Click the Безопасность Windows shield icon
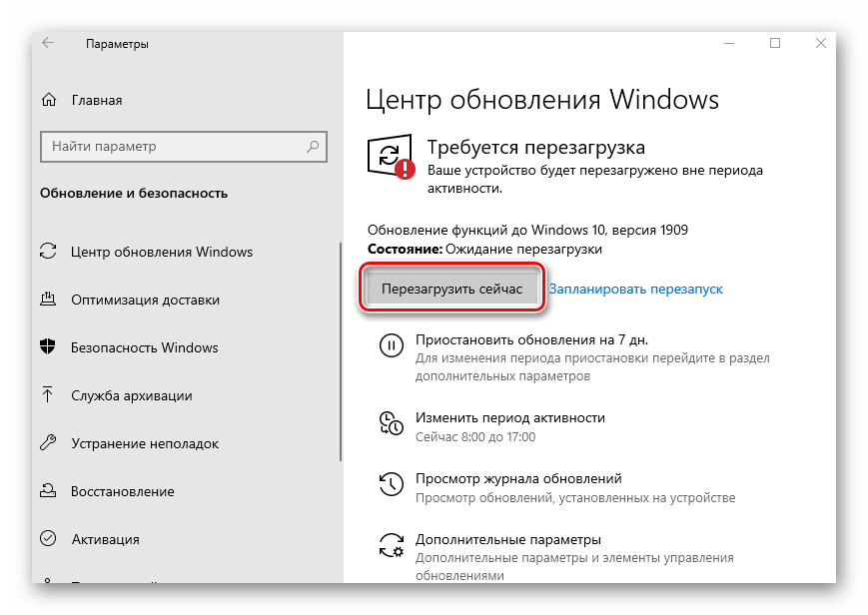Viewport: 868px width, 615px height. click(48, 347)
